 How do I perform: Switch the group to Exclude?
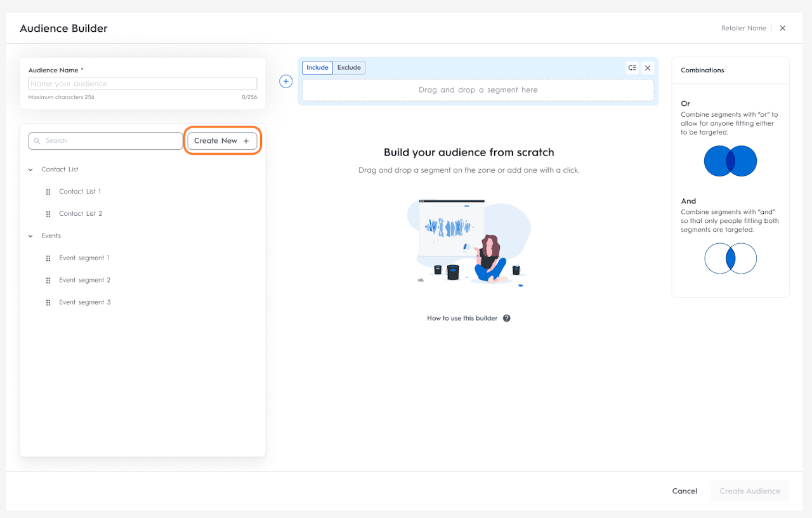point(349,68)
